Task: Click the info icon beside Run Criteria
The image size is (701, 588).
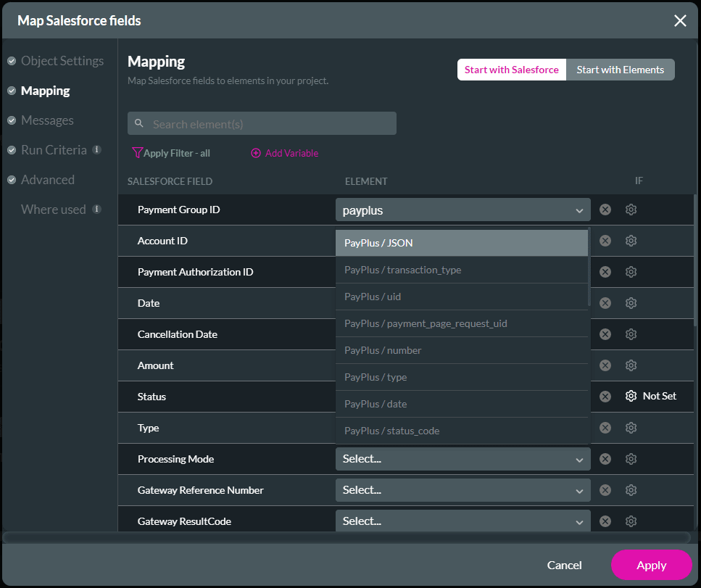Action: [96, 150]
